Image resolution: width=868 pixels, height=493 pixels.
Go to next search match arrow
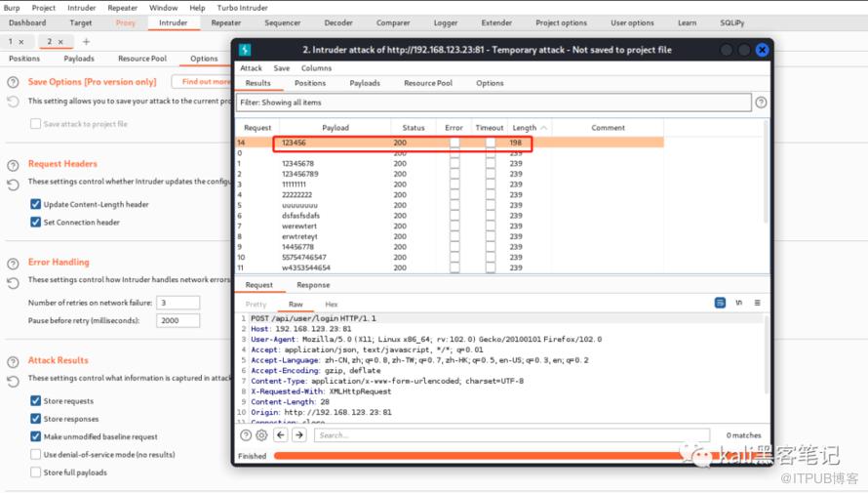pos(299,435)
